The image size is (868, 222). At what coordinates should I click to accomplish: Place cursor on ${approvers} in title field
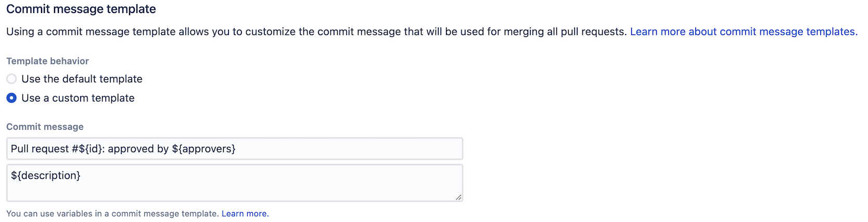click(203, 149)
